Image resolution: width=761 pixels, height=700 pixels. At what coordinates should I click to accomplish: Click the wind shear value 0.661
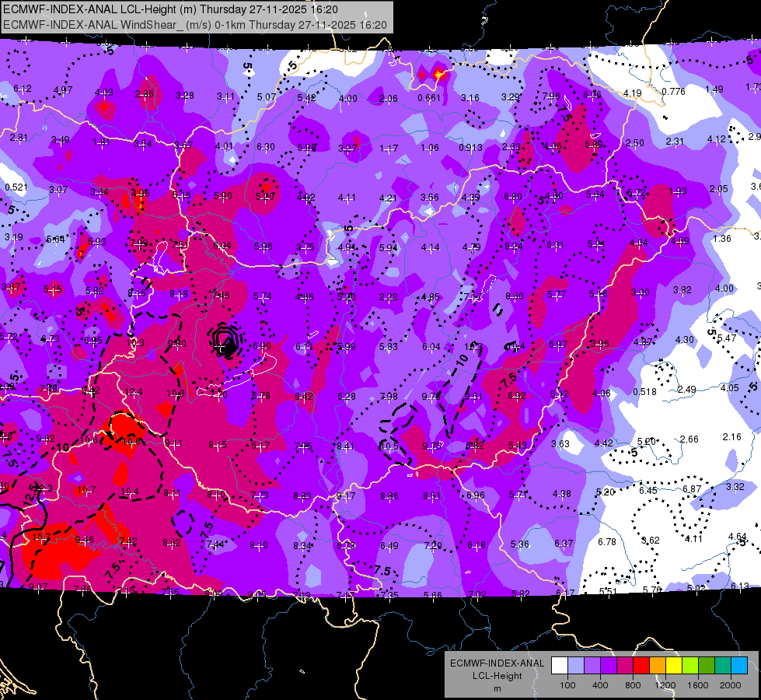(429, 98)
